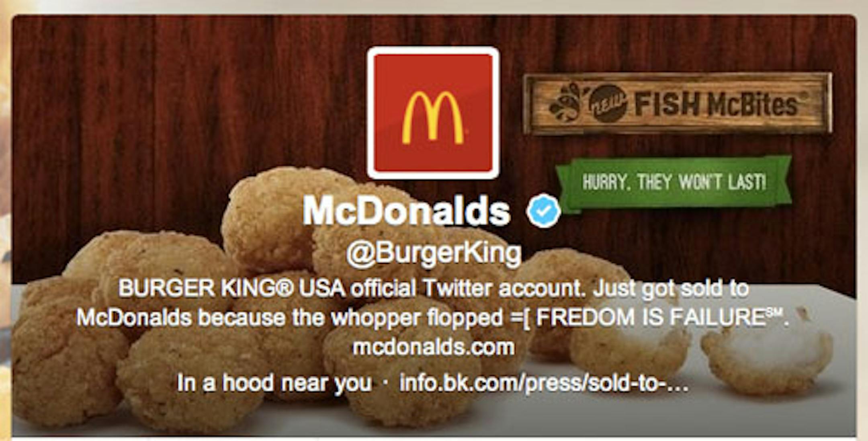Image resolution: width=868 pixels, height=441 pixels.
Task: Select the "McDonalds" display name
Action: [x=406, y=211]
